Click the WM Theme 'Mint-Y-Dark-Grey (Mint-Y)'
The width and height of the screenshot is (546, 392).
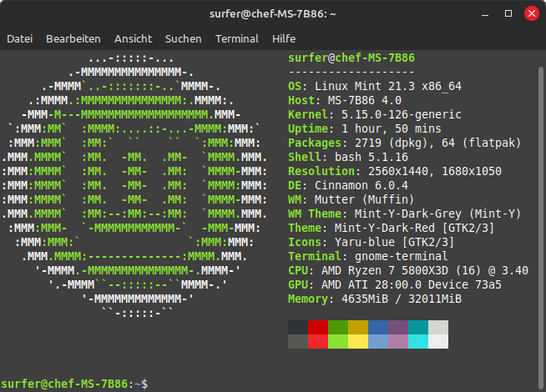[437, 214]
